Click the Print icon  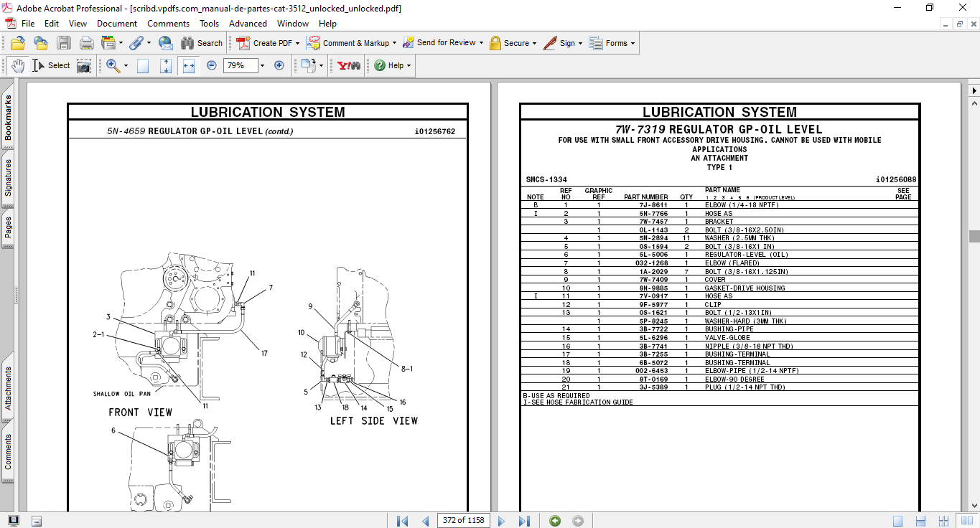click(87, 43)
